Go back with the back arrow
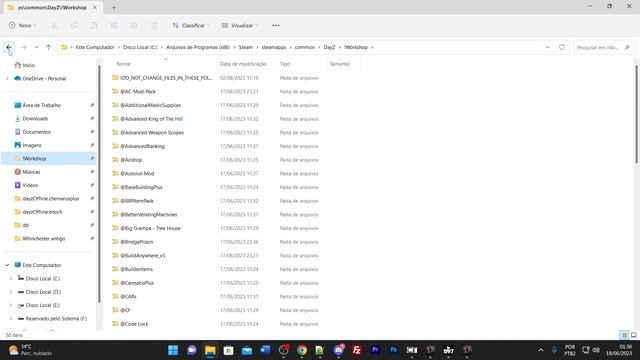 9,47
